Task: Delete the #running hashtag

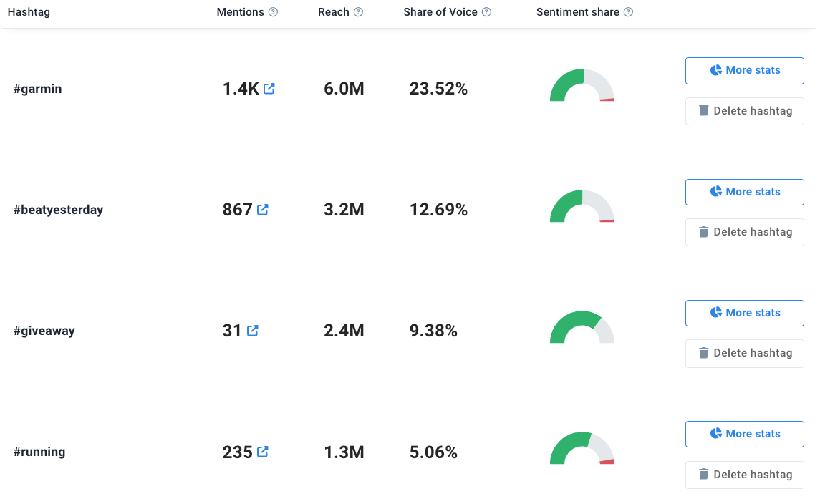Action: [744, 474]
